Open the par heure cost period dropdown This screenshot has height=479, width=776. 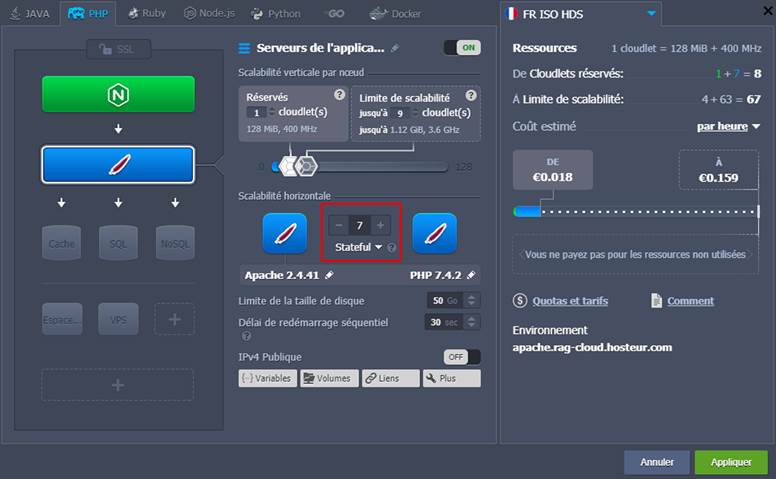(x=728, y=127)
